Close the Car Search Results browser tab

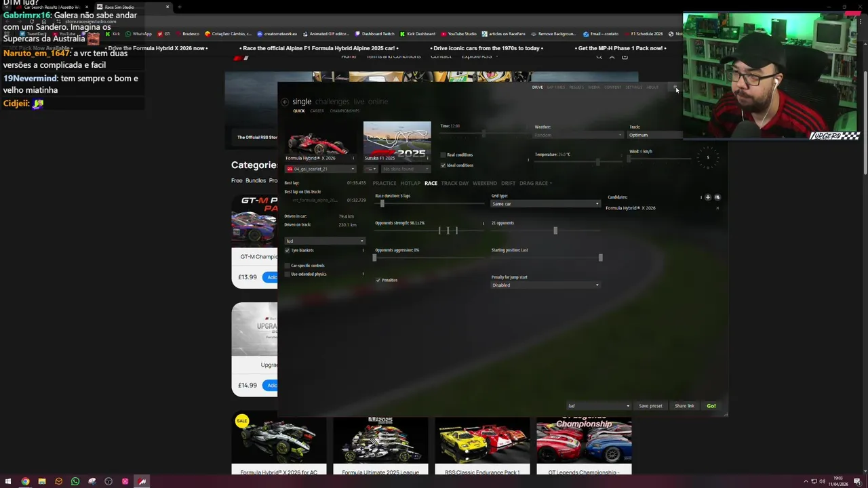86,7
